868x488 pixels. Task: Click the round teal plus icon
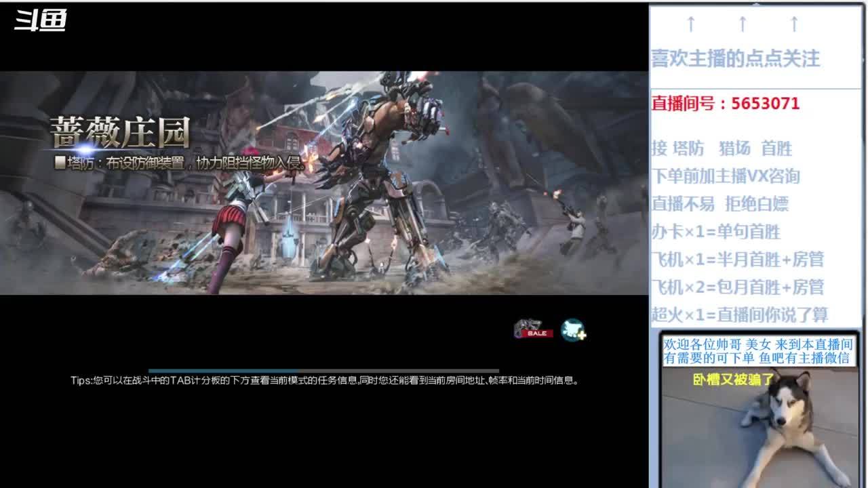pos(573,330)
